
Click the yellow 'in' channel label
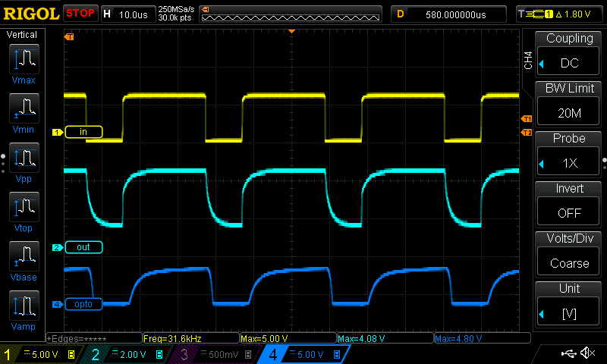[x=83, y=132]
